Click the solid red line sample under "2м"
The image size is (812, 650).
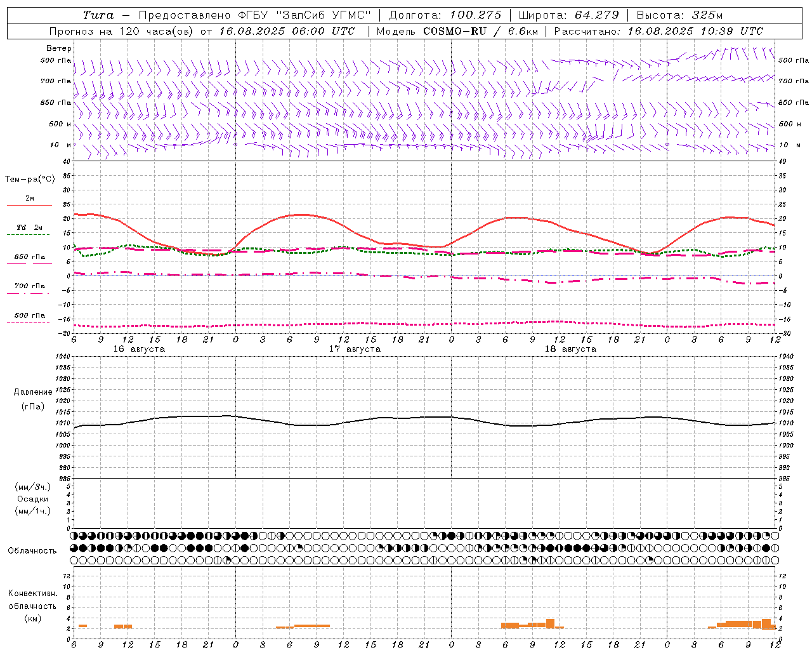pyautogui.click(x=29, y=205)
